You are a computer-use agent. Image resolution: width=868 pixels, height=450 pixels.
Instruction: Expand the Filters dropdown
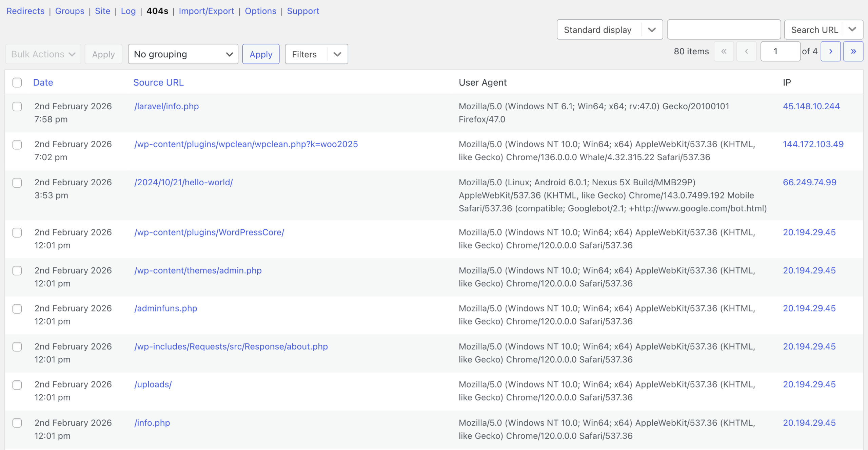(316, 54)
